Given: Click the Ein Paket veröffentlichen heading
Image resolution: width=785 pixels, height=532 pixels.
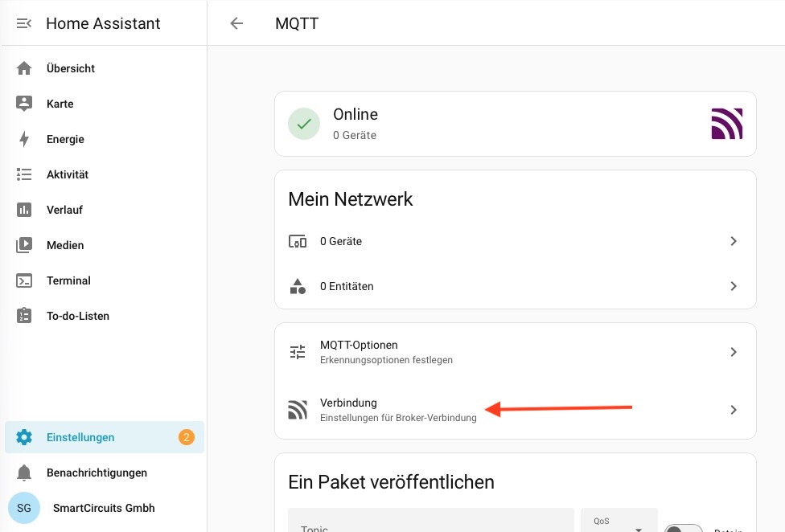Looking at the screenshot, I should point(392,482).
